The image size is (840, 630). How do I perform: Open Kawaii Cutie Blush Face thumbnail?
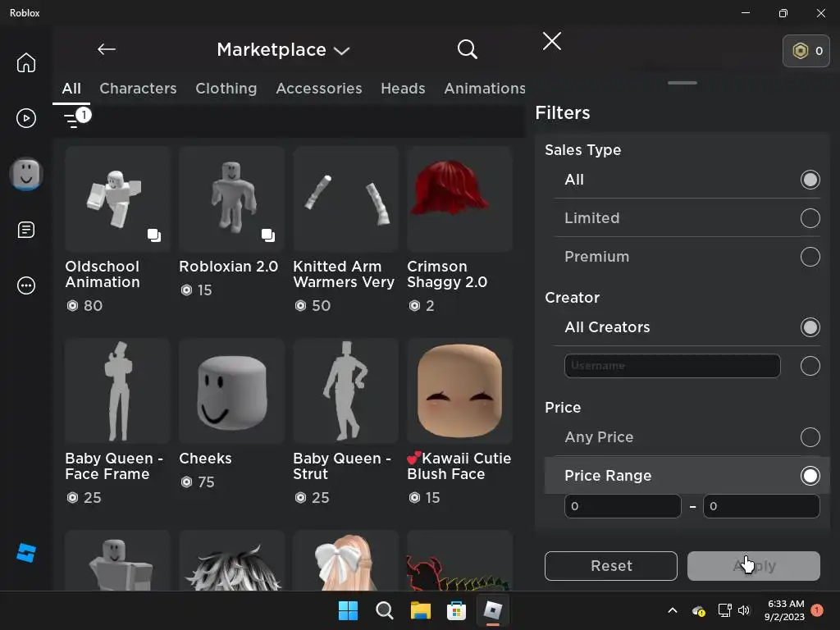point(459,390)
